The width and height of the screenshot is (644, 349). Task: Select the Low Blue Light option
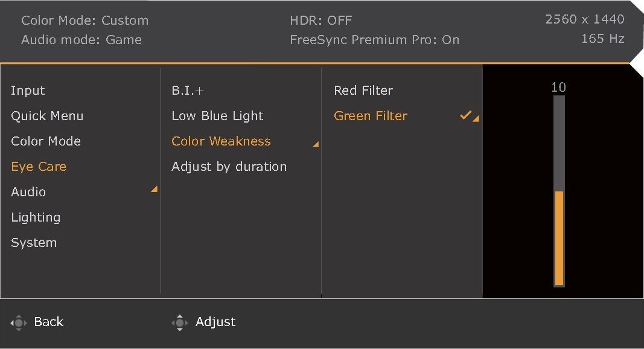pyautogui.click(x=217, y=116)
